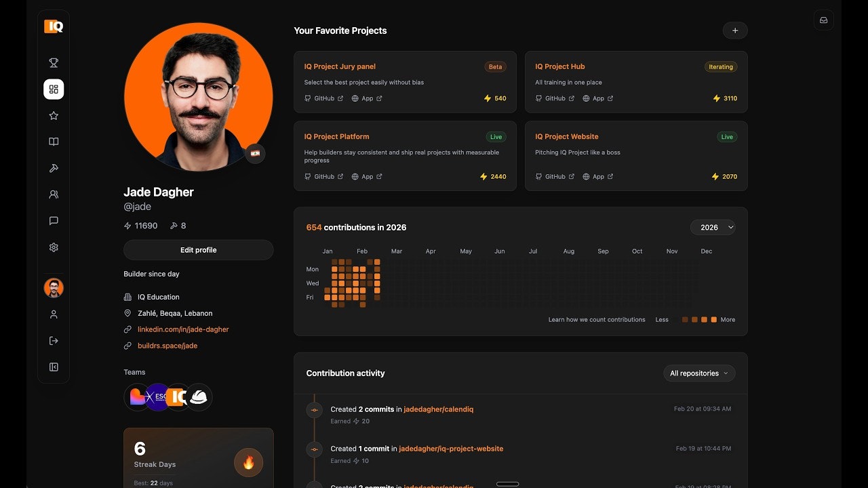Select the builder tools hammer icon
Viewport: 868px width, 488px height.
54,168
